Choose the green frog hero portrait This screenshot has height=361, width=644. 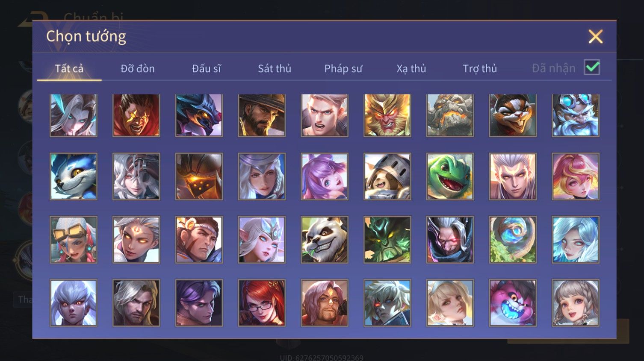[x=450, y=176]
